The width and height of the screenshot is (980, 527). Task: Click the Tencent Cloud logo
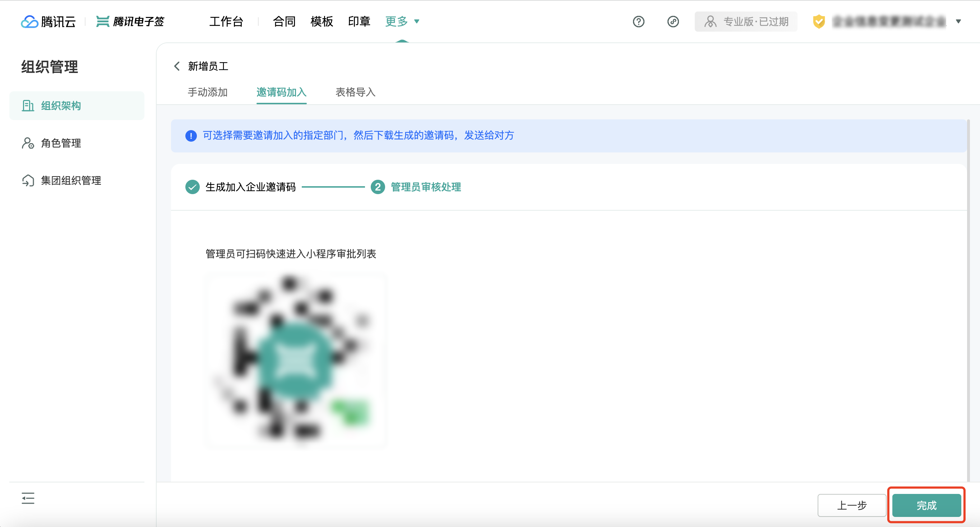click(48, 21)
